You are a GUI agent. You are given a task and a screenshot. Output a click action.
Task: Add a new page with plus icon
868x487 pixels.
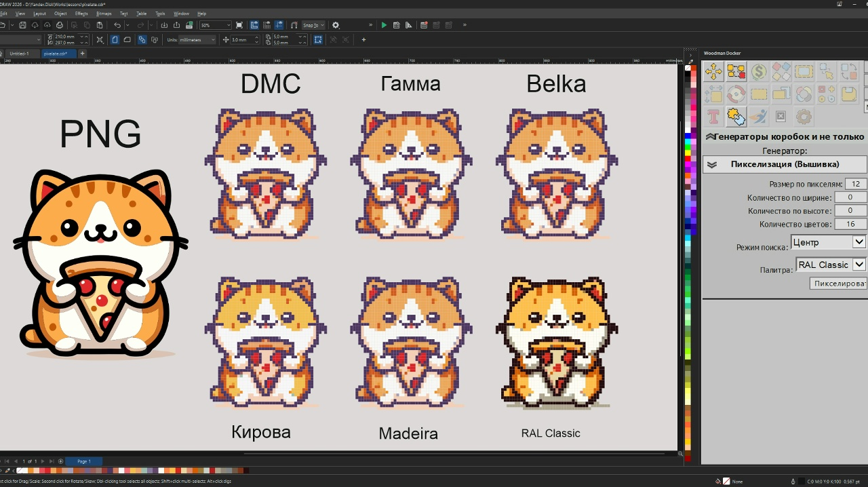pos(60,461)
